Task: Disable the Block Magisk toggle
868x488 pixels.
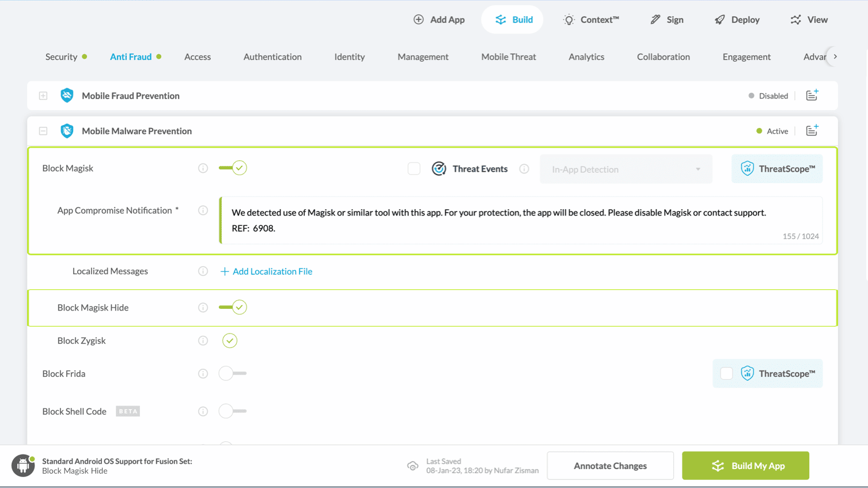Action: pyautogui.click(x=233, y=168)
